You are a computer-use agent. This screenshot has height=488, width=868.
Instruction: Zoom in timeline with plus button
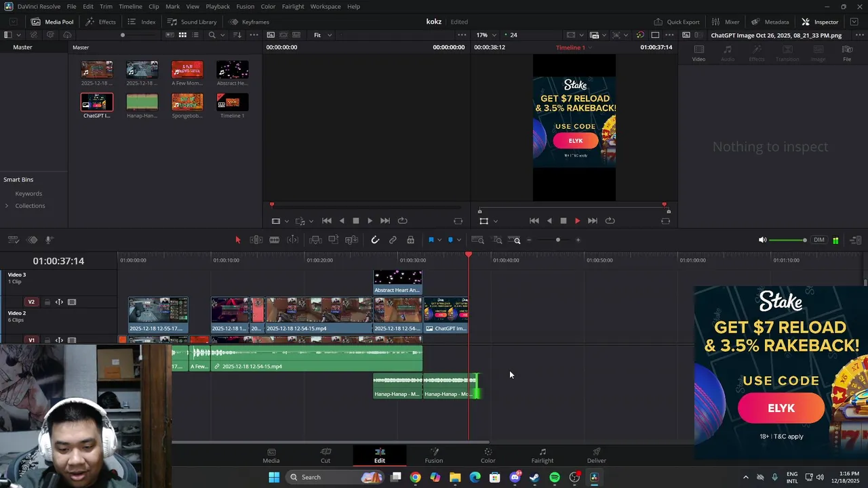pos(578,240)
